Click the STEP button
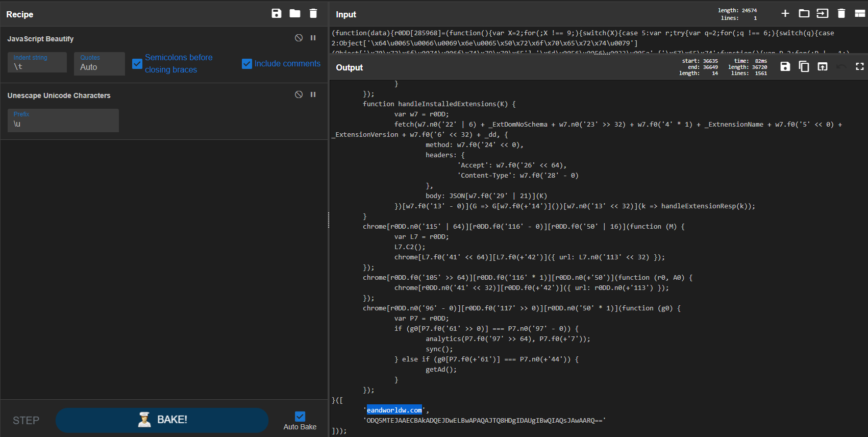Screen dimensions: 868x437 coord(26,421)
